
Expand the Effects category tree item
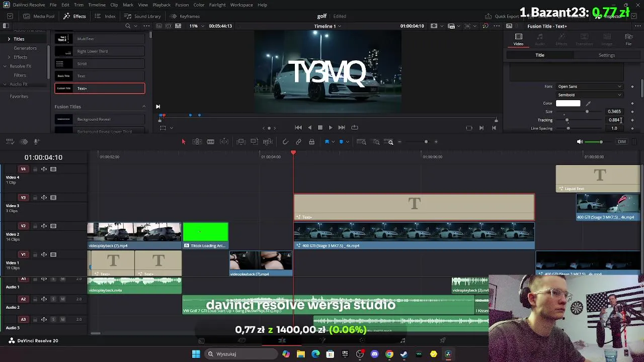[9, 57]
